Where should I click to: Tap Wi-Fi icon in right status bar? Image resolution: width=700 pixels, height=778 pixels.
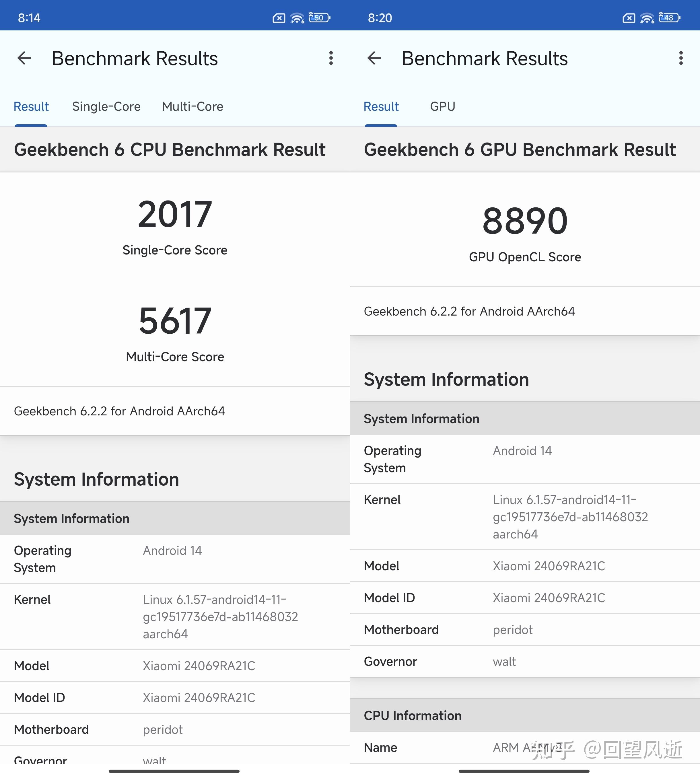point(647,18)
